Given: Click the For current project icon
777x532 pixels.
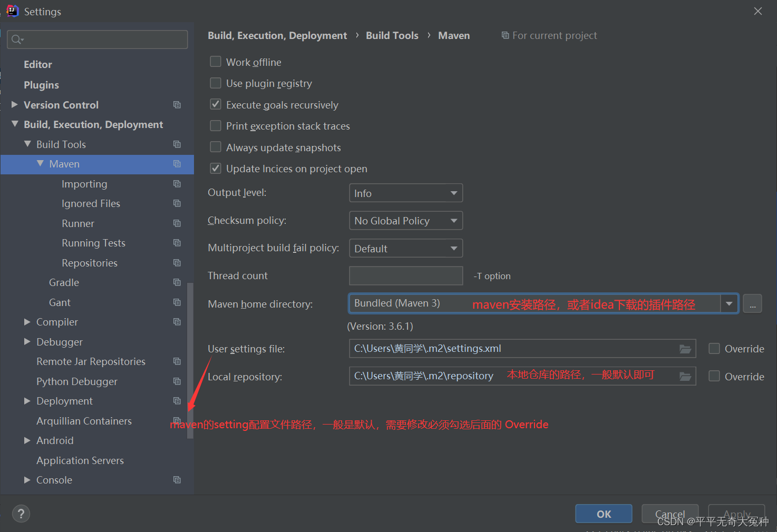Looking at the screenshot, I should (505, 35).
